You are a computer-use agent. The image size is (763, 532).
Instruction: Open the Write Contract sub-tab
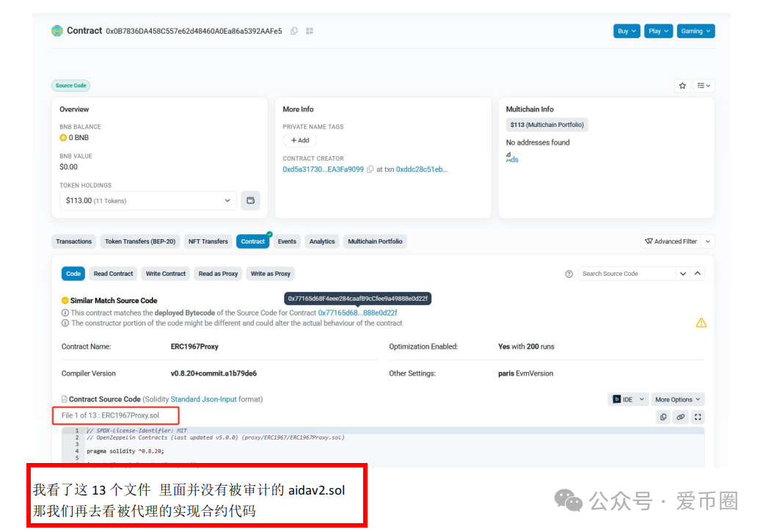(x=166, y=274)
